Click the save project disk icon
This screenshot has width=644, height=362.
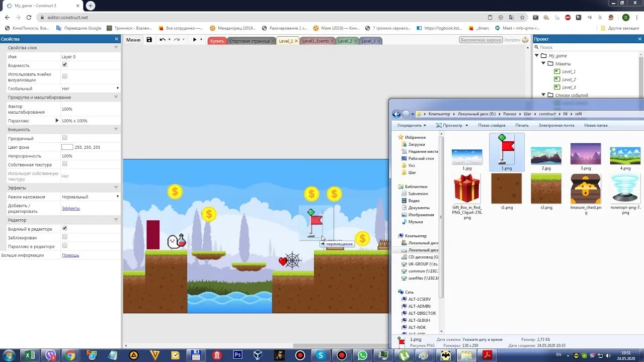(149, 40)
